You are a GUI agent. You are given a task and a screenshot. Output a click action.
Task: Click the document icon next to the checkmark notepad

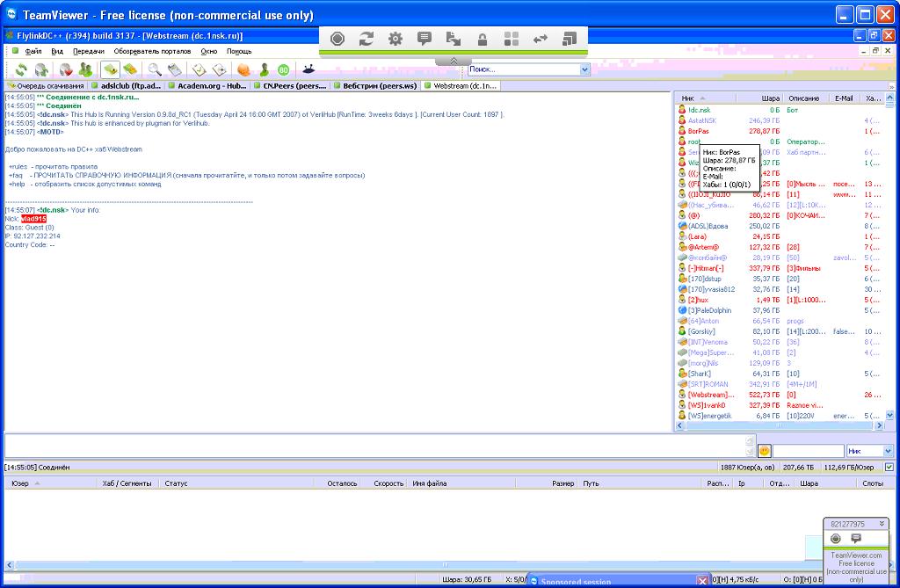(219, 70)
